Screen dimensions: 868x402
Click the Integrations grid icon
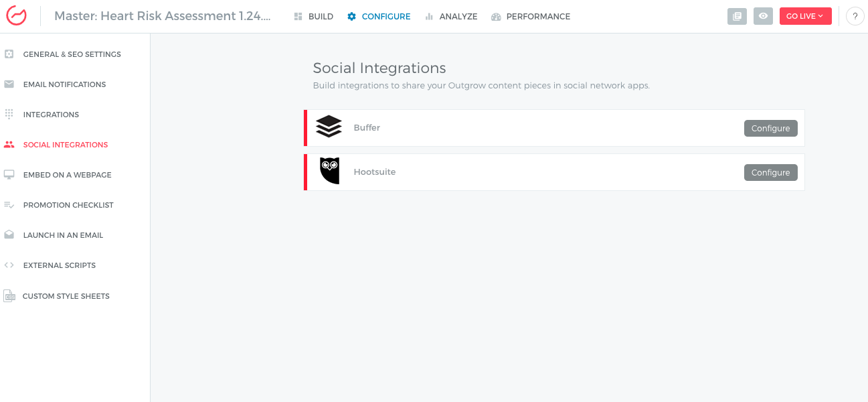pos(9,115)
